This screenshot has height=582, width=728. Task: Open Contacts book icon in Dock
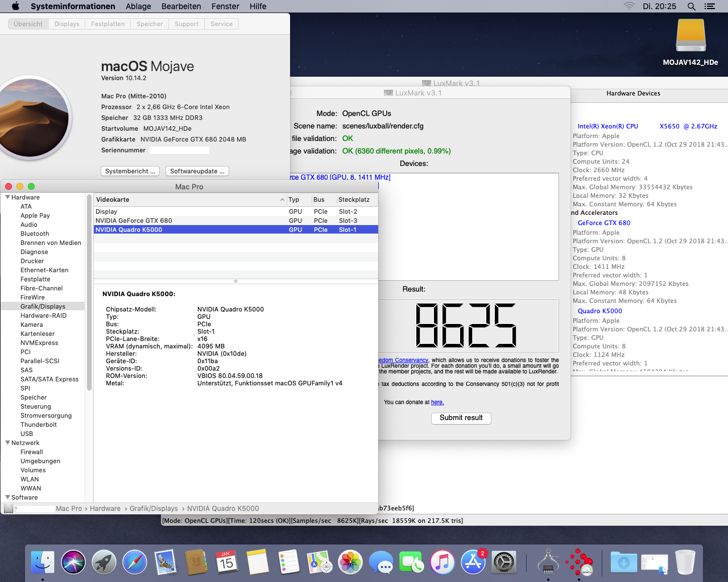[196, 563]
